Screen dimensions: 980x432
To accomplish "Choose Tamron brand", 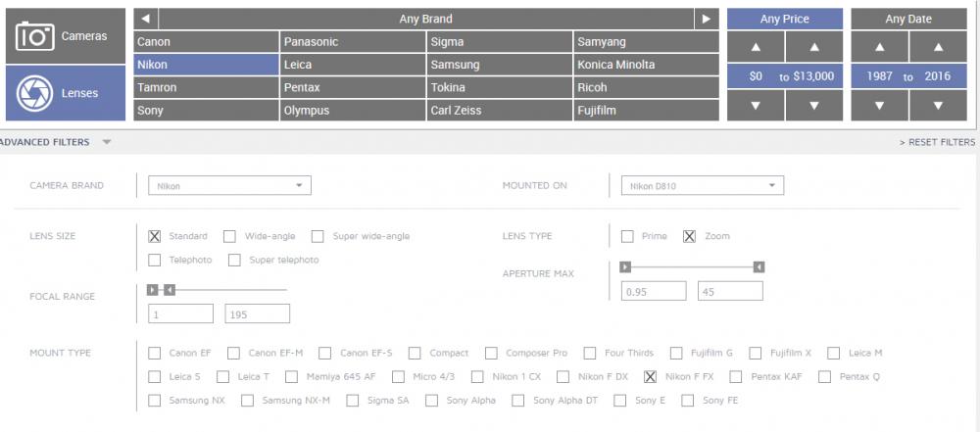I will click(x=206, y=87).
